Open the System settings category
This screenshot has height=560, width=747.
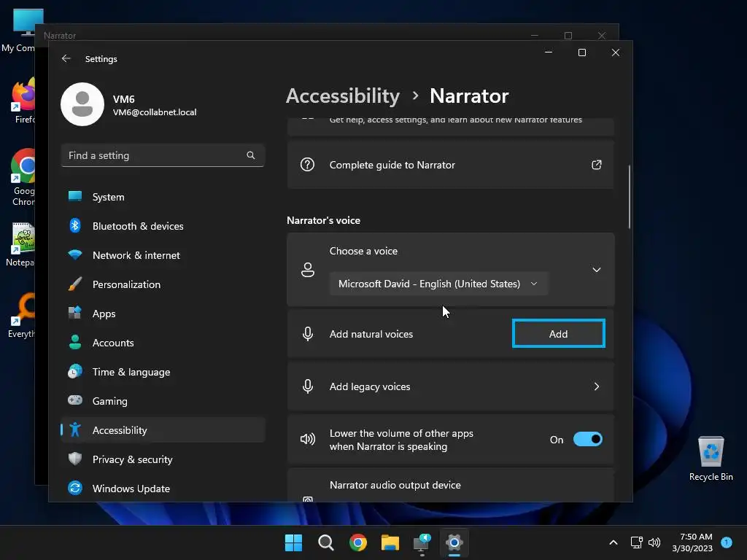click(x=163, y=197)
